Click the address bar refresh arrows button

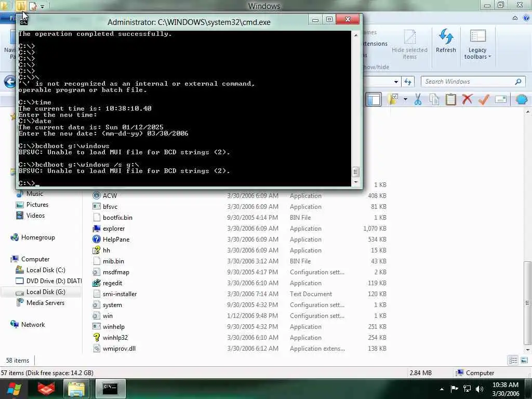(x=408, y=82)
